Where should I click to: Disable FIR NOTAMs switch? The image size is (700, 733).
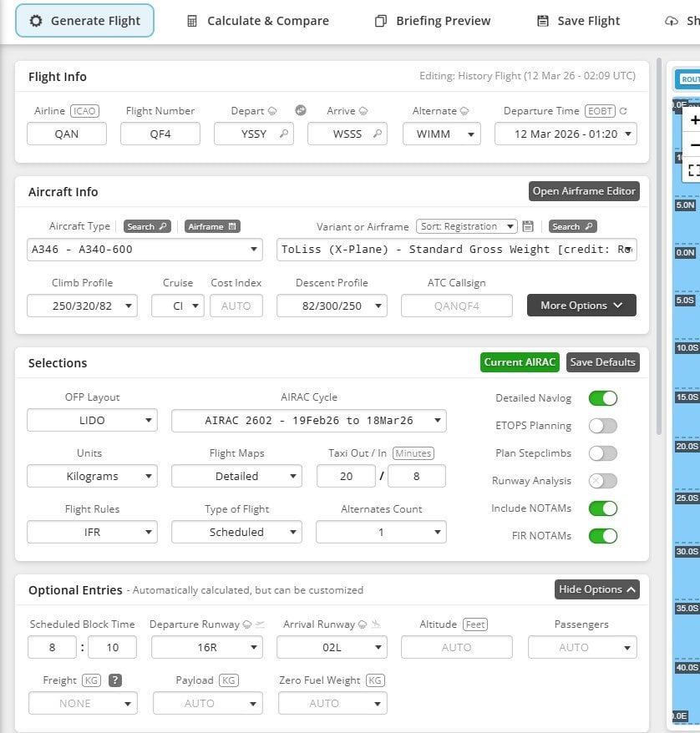coord(603,536)
